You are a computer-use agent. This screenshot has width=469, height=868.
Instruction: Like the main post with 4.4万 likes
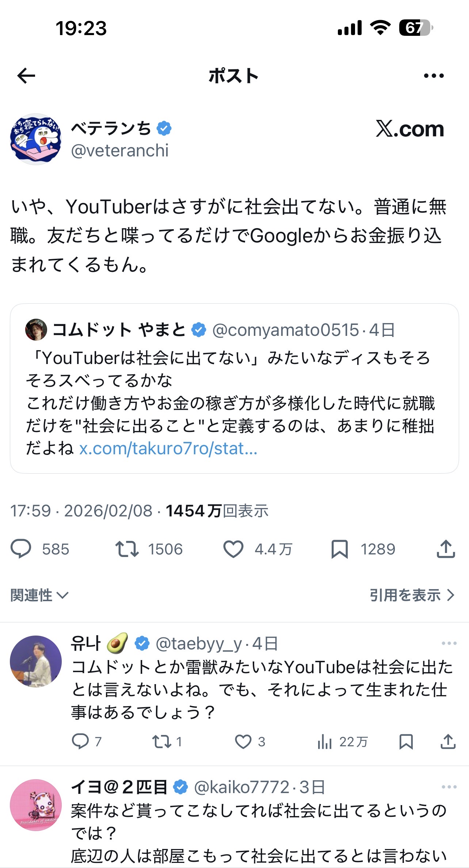tap(233, 549)
